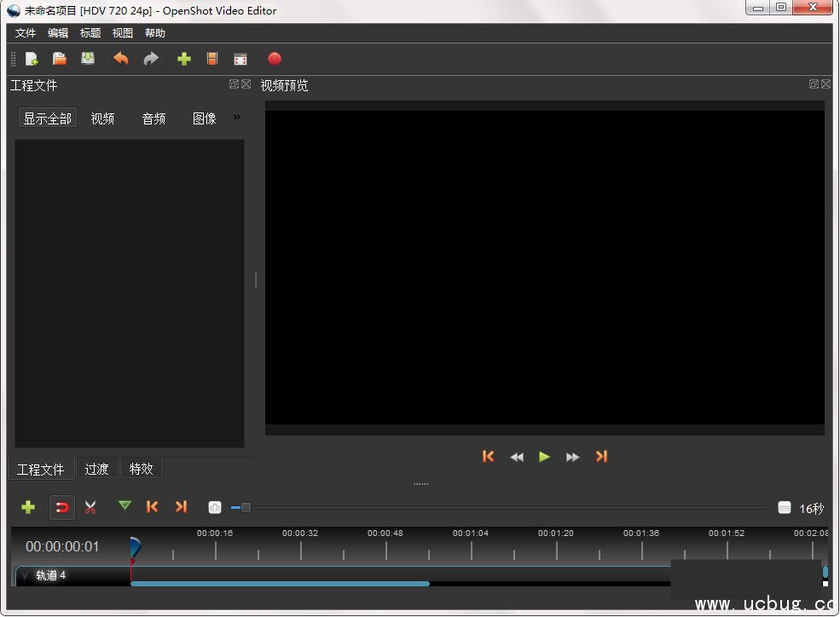Collapse 轨道 4 track using its arrow
Viewport: 840px width, 617px height.
(25, 576)
